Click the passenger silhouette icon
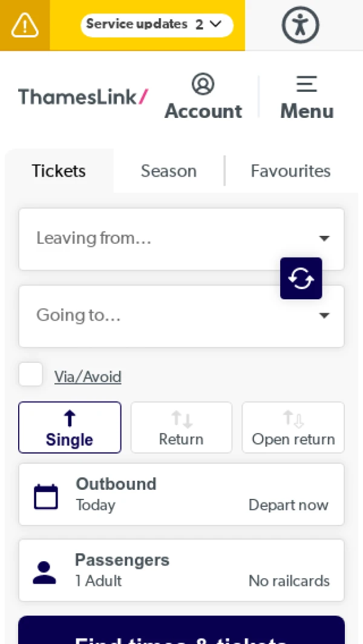Screen dimensions: 363x644 [x=44, y=570]
